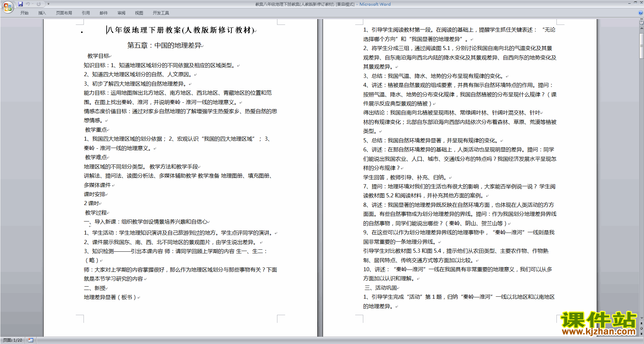Click the previous page browse button
This screenshot has height=344, width=644.
click(642, 323)
